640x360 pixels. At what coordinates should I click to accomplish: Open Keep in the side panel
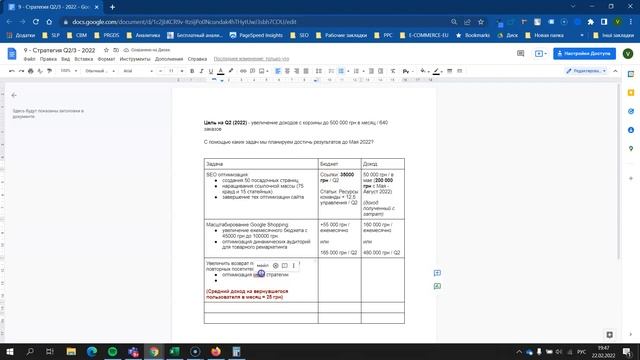631,93
